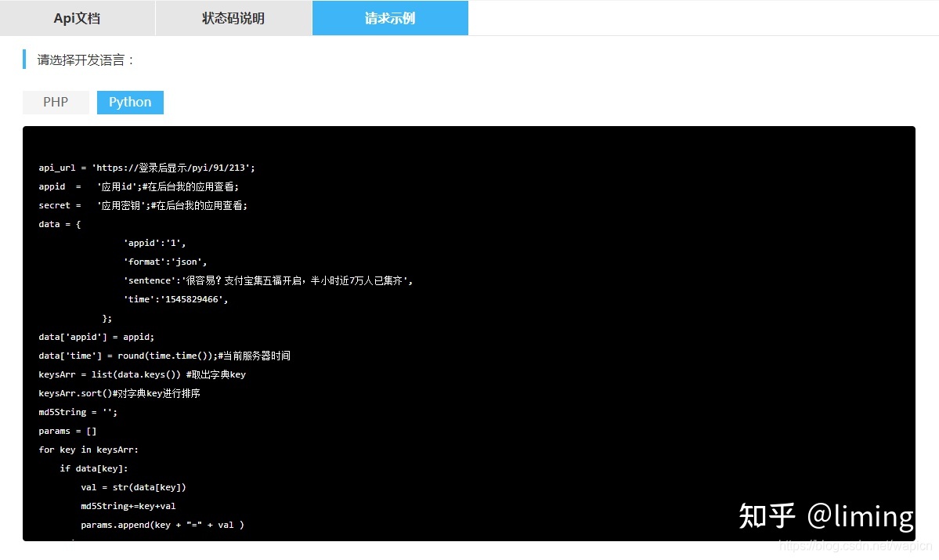Click the 'sentence' dictionary entry line

269,280
